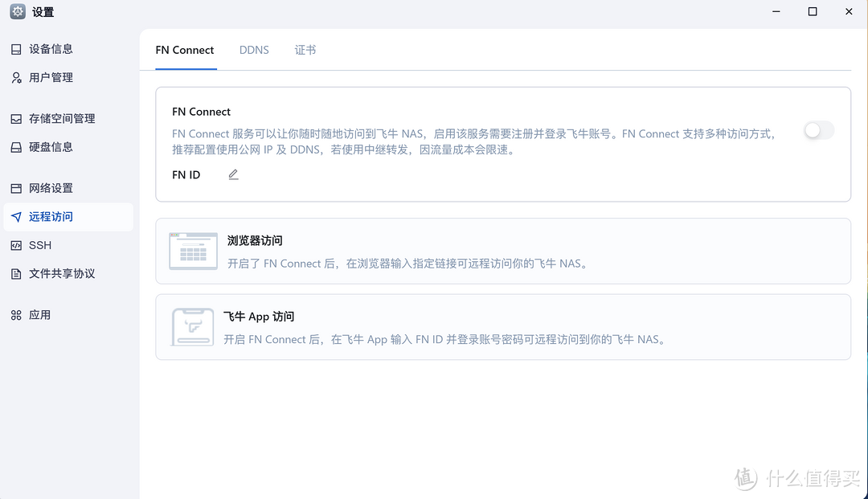The height and width of the screenshot is (499, 868).
Task: Open 存储空间管理 via its sidebar icon
Action: [x=16, y=118]
